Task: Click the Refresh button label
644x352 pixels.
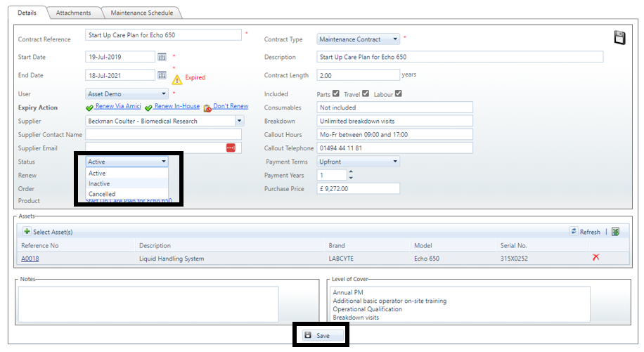Action: [590, 232]
